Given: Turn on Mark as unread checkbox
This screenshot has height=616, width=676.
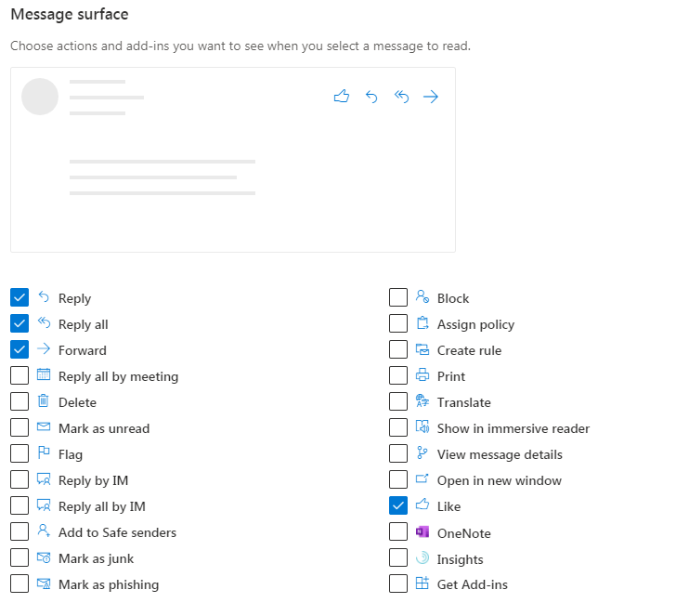Looking at the screenshot, I should (19, 427).
